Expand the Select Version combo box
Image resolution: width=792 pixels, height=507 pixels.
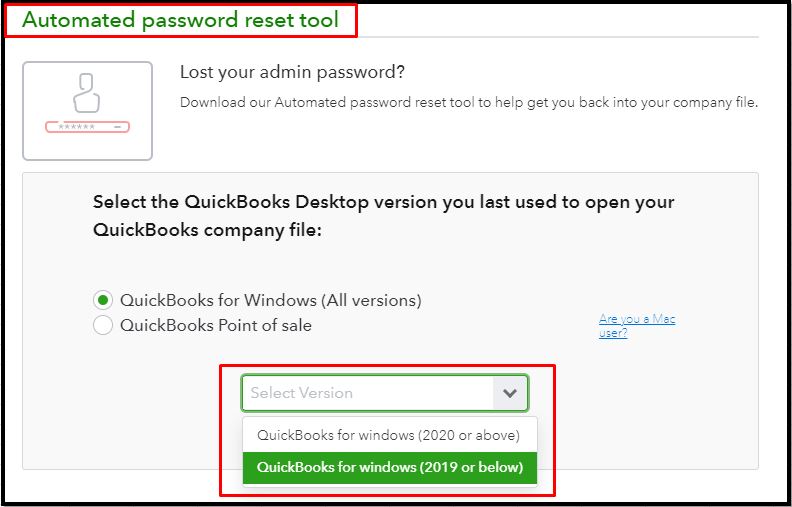(x=384, y=393)
